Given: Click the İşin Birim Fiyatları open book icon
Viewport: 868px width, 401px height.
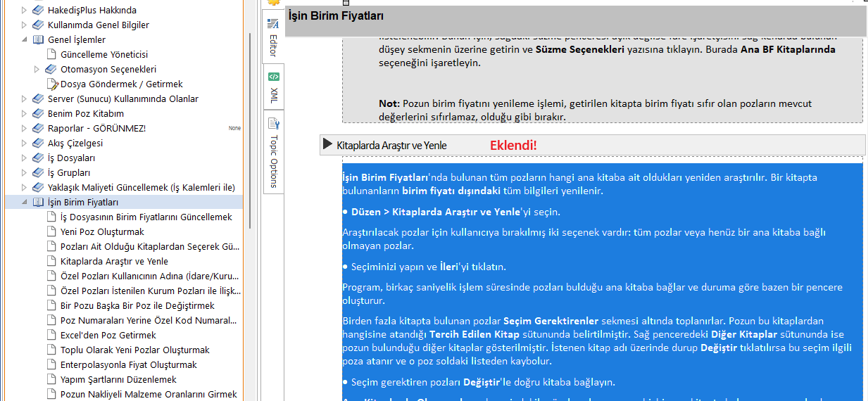Looking at the screenshot, I should [x=38, y=203].
